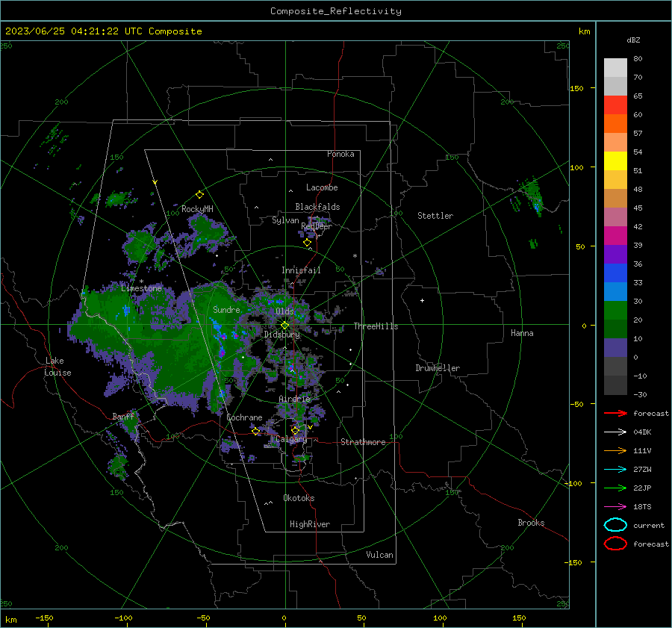Click the -150 tick label on bottom axis

click(44, 618)
